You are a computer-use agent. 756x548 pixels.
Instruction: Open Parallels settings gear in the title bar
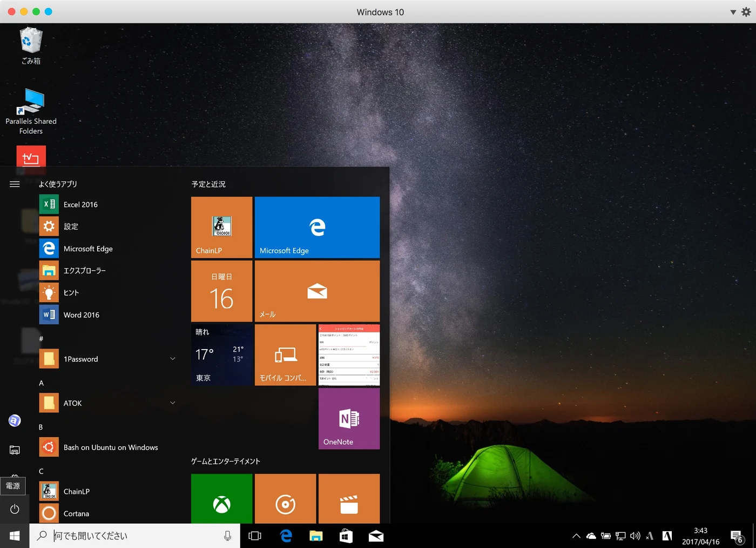[x=746, y=12]
